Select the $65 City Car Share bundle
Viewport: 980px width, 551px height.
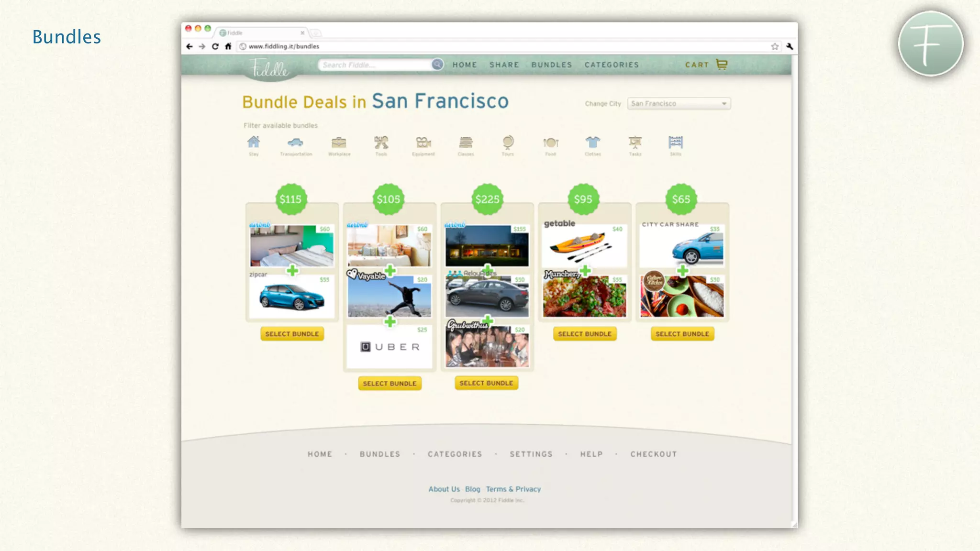click(682, 334)
